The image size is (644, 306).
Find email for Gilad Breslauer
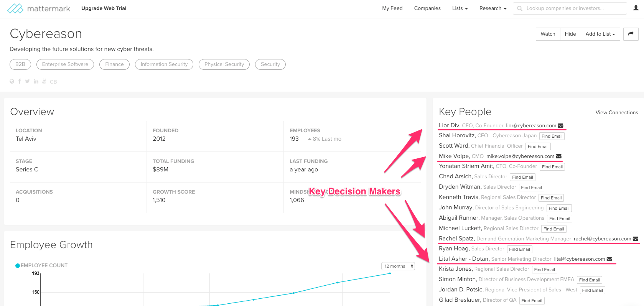coord(532,301)
